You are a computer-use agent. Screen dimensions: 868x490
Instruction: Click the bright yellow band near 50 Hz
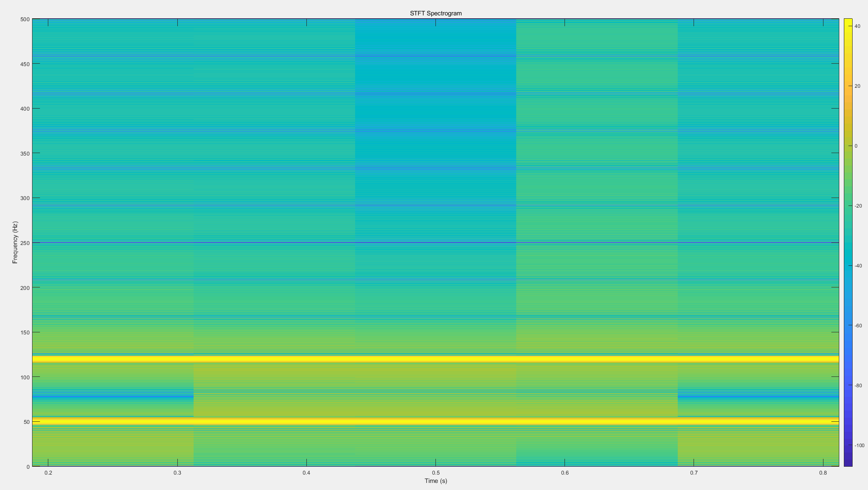tap(416, 422)
